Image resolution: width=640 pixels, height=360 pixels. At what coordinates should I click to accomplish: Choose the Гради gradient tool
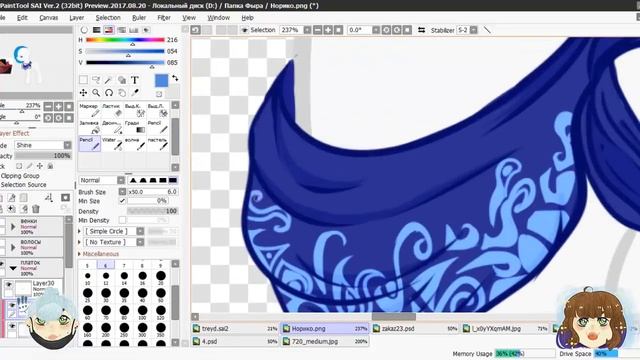[x=135, y=127]
